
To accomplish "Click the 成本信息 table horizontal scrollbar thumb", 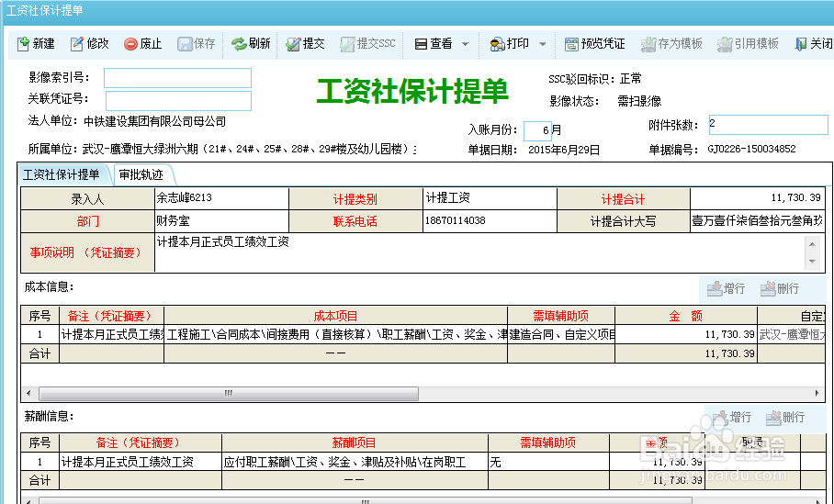I will pos(229,394).
